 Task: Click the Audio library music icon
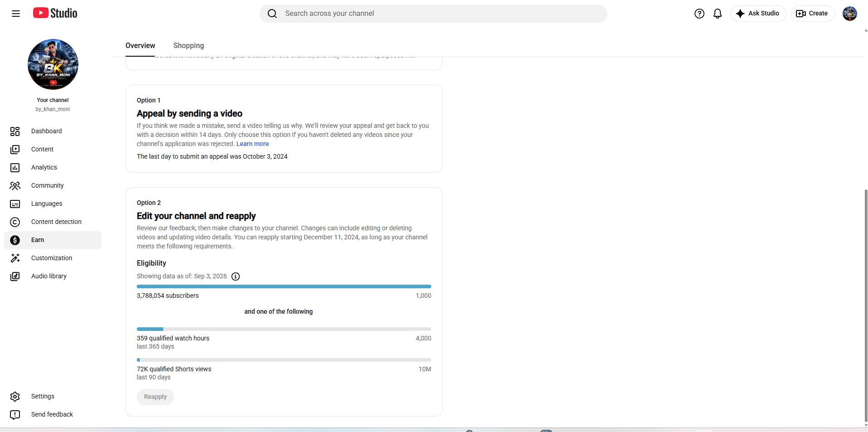click(15, 277)
